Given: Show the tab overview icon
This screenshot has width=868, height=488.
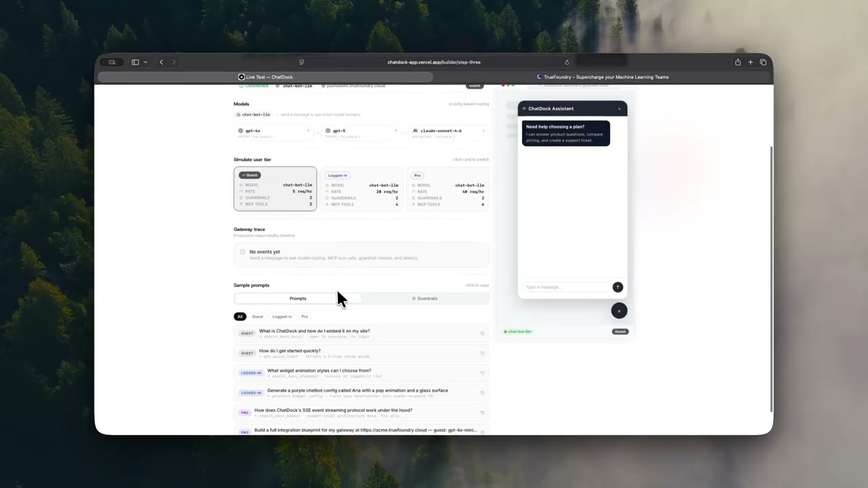Looking at the screenshot, I should point(763,62).
